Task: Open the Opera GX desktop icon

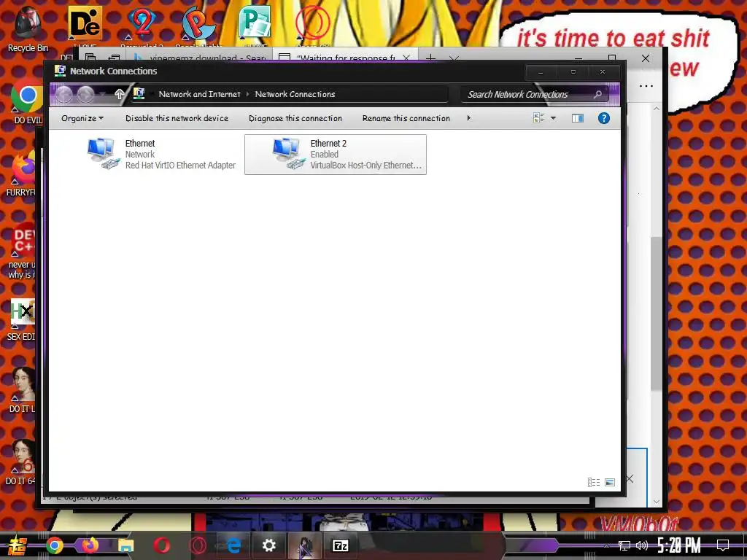Action: tap(312, 23)
